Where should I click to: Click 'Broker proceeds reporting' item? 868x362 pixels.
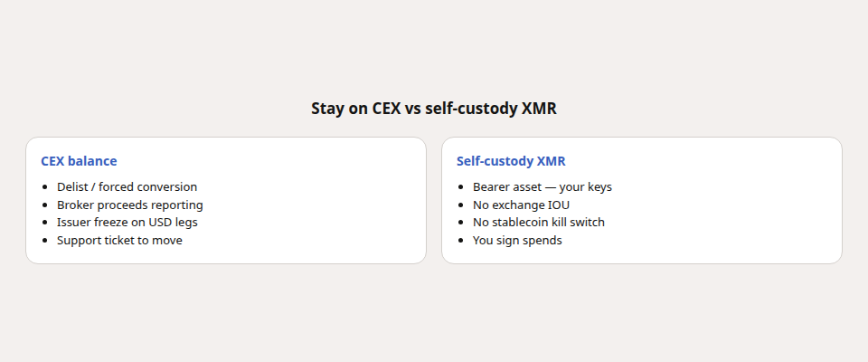pyautogui.click(x=130, y=205)
